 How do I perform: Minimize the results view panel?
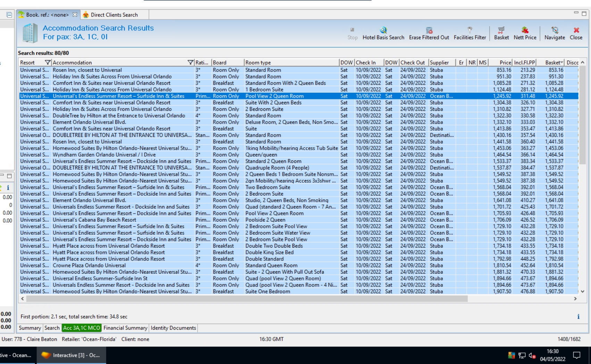[x=576, y=13]
